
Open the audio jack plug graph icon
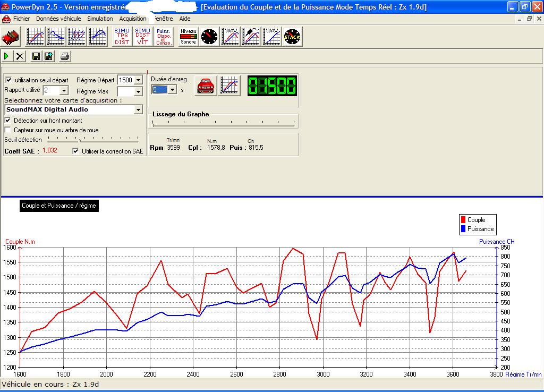251,37
